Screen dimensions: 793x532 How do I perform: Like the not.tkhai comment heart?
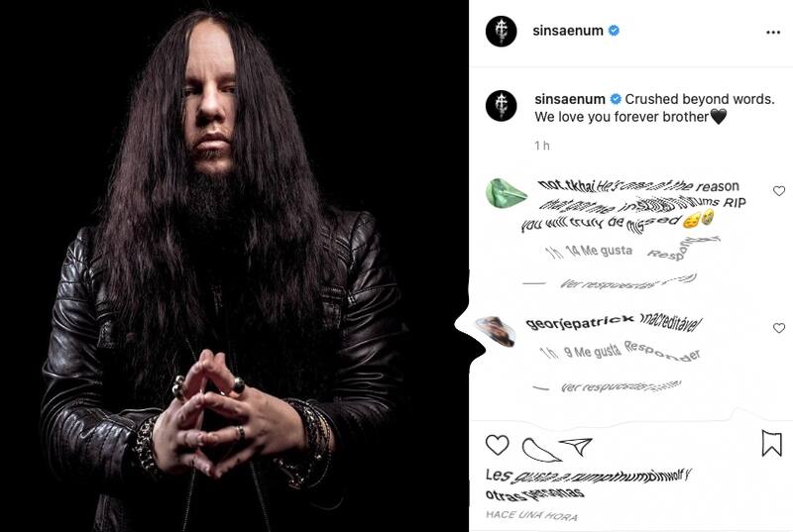[779, 191]
